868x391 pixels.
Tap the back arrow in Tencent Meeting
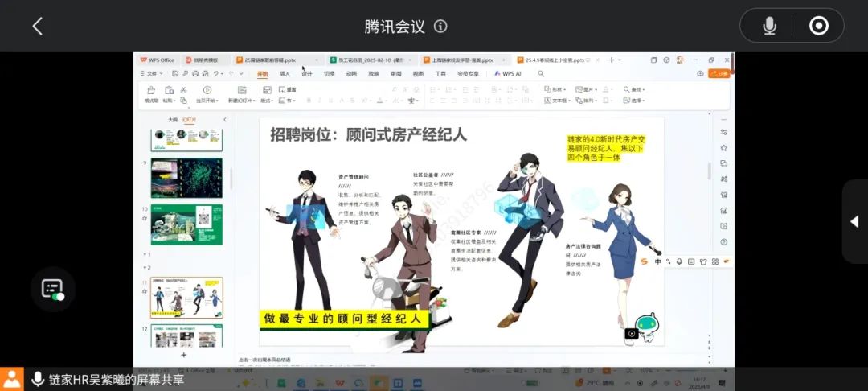[37, 26]
